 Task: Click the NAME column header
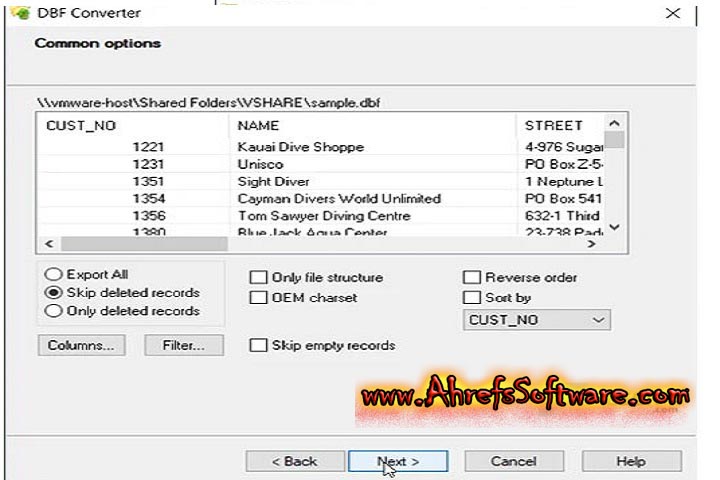pyautogui.click(x=372, y=125)
